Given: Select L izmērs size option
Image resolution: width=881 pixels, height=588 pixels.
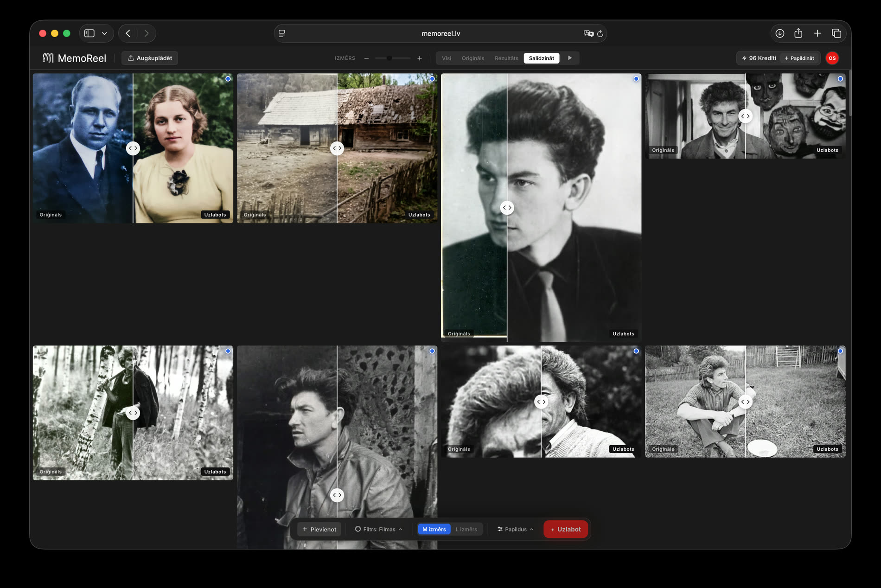Looking at the screenshot, I should pos(466,529).
